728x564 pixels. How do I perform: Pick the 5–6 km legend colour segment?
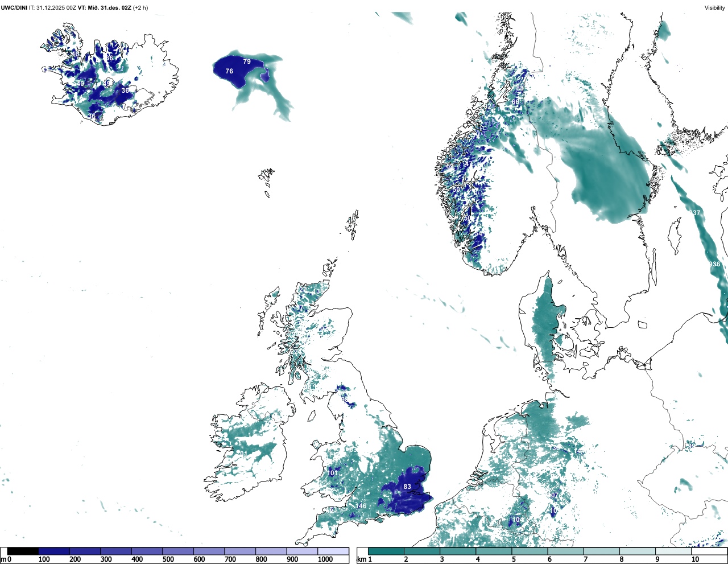(x=530, y=551)
